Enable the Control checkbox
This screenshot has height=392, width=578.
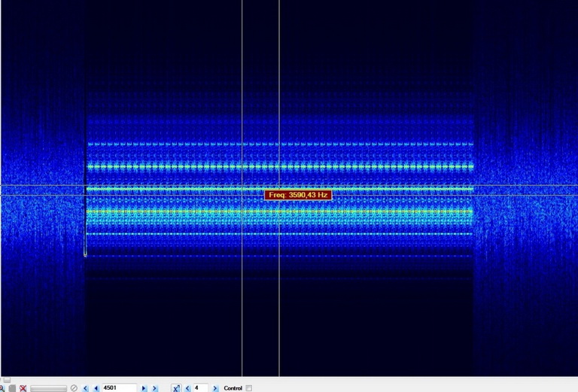(249, 388)
